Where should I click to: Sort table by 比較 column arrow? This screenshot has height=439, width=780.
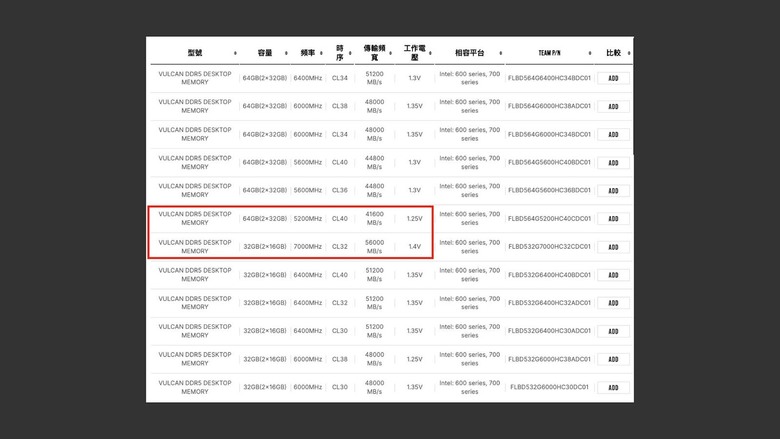(629, 53)
